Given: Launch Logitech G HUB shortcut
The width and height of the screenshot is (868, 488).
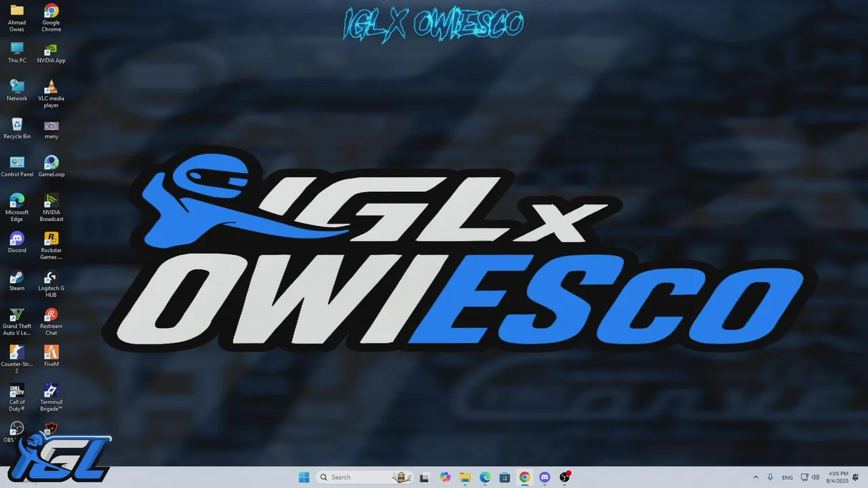Looking at the screenshot, I should pos(51,283).
